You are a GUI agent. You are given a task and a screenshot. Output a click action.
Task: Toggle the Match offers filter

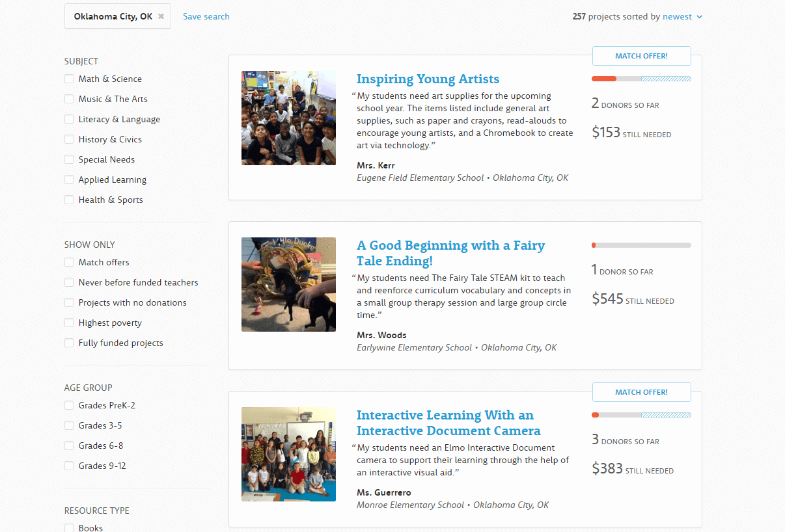coord(69,262)
